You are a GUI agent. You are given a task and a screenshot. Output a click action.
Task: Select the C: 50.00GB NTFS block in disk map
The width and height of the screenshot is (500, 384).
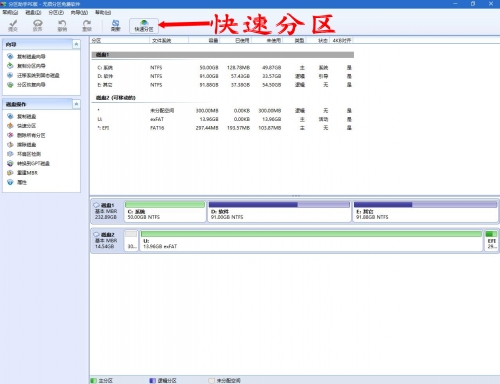pyautogui.click(x=165, y=211)
